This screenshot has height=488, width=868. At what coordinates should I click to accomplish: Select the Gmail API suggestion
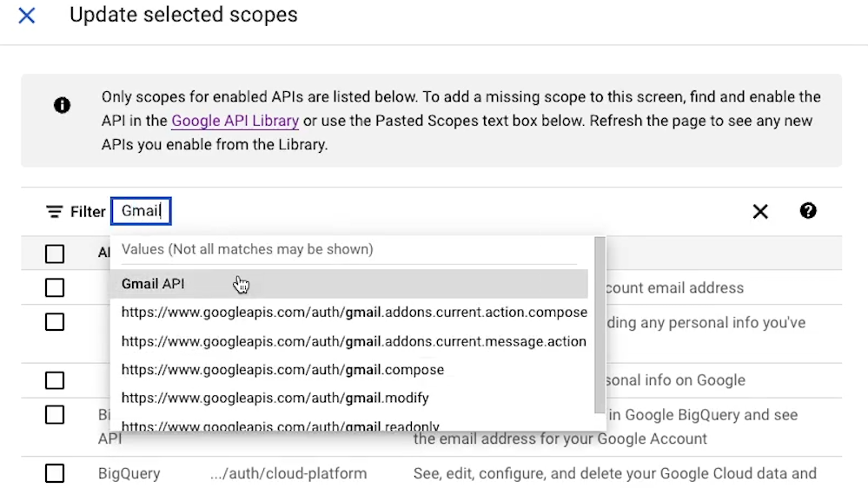click(x=348, y=284)
